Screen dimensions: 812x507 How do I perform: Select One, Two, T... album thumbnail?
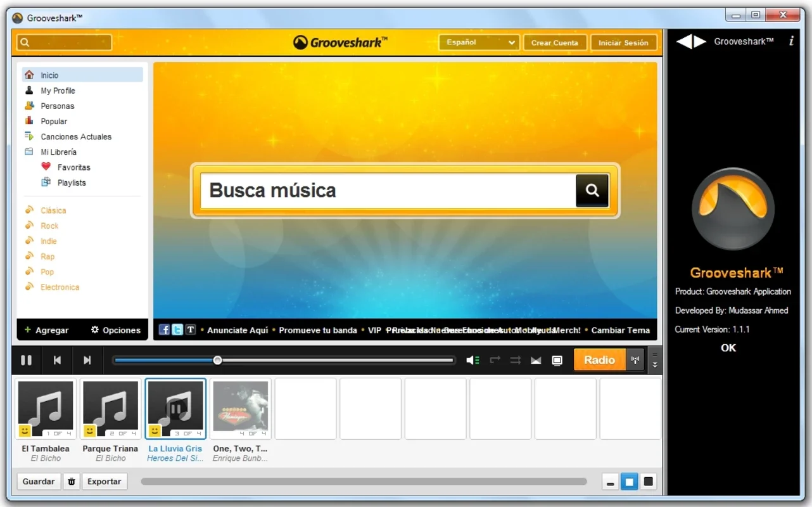coord(241,409)
